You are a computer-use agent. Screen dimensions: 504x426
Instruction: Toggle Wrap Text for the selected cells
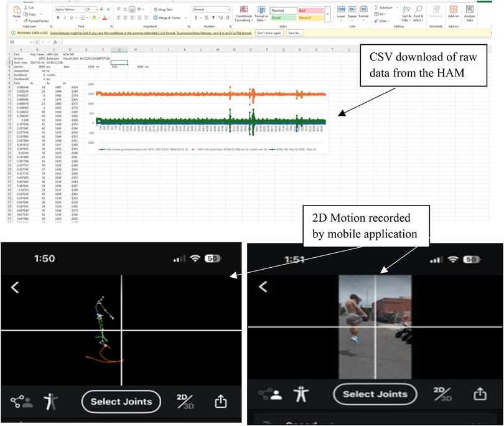click(164, 10)
